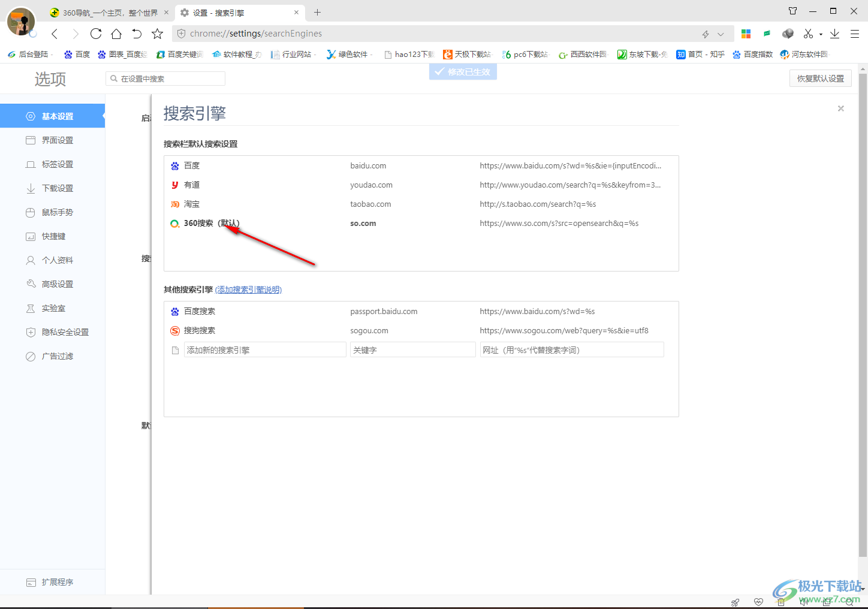Image resolution: width=868 pixels, height=609 pixels.
Task: Open 扩展程序 at sidebar bottom
Action: (x=52, y=582)
